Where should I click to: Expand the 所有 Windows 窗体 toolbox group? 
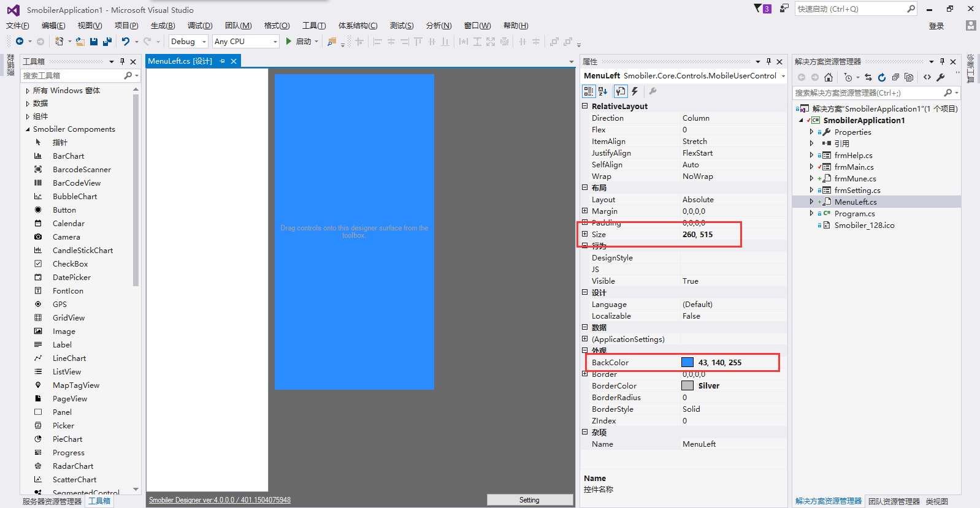click(x=28, y=91)
